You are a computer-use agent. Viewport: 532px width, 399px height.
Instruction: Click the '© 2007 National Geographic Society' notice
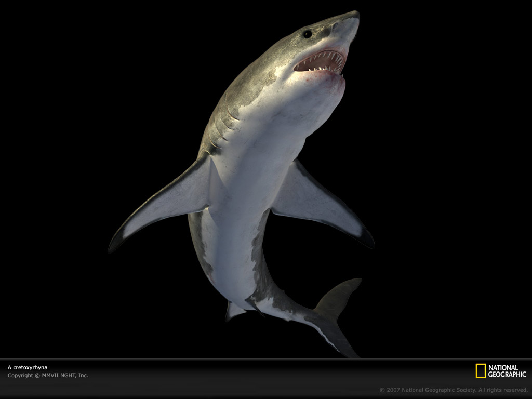coord(453,390)
